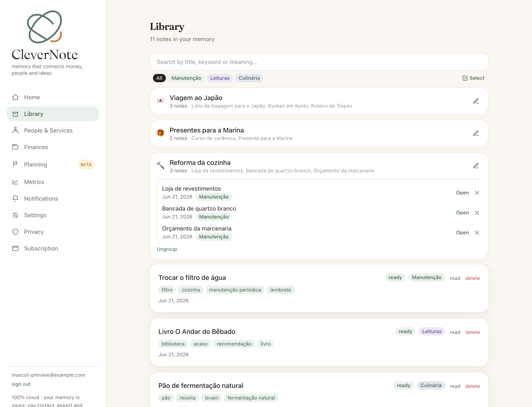
Task: Filter notes by Manutenção tag
Action: [186, 78]
